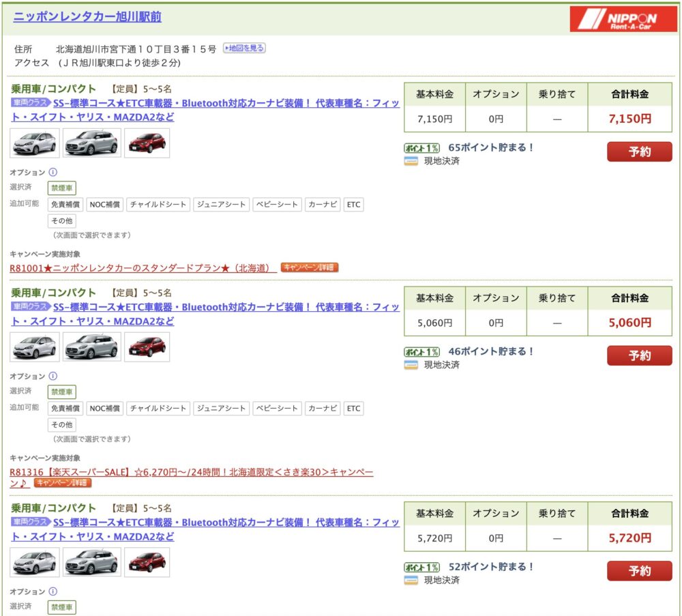Click the ポイント1% badge near 46ポイント
The height and width of the screenshot is (616, 682).
(422, 352)
